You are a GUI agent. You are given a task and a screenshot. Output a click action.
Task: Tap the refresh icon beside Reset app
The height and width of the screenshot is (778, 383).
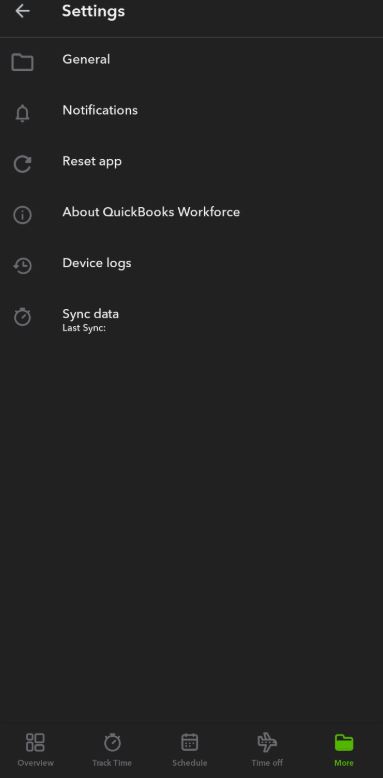[22, 164]
